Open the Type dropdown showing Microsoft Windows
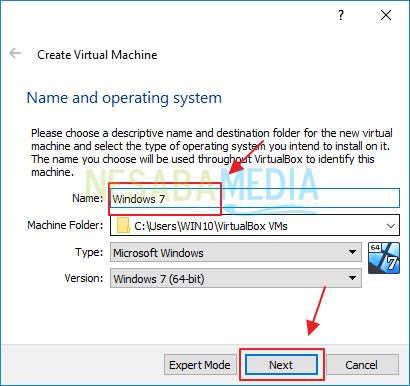 tap(236, 252)
